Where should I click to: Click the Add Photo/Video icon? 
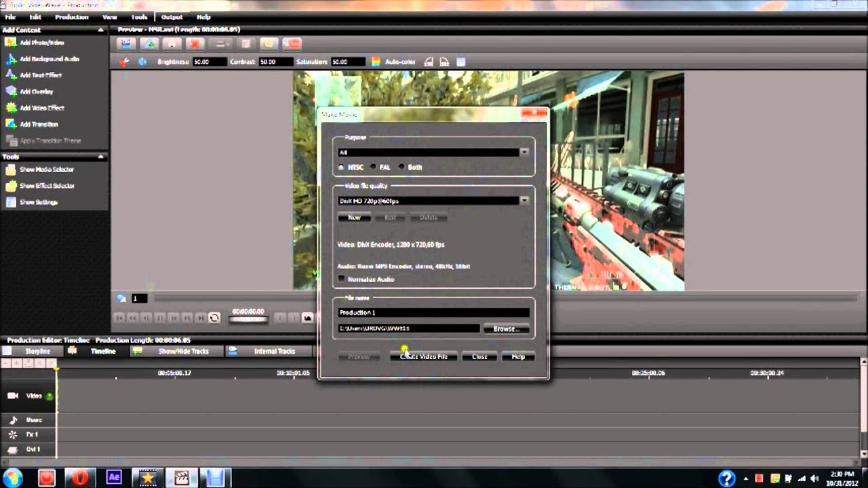[x=11, y=43]
